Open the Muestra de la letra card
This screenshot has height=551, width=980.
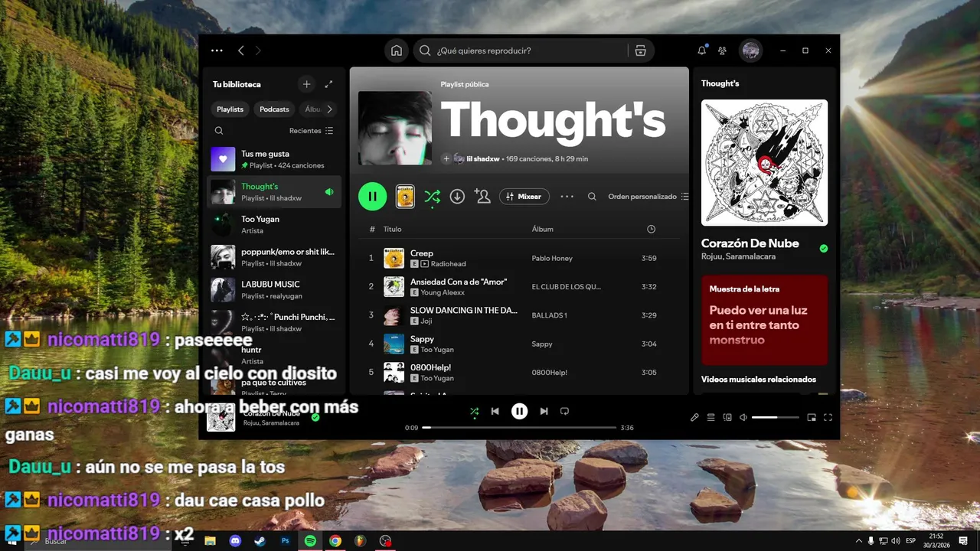click(x=764, y=320)
